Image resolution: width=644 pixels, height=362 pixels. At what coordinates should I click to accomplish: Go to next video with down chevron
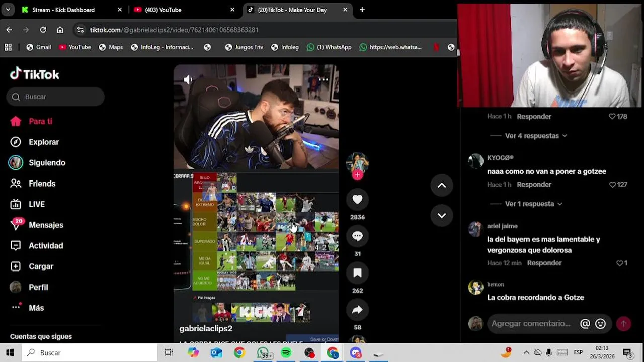click(442, 216)
